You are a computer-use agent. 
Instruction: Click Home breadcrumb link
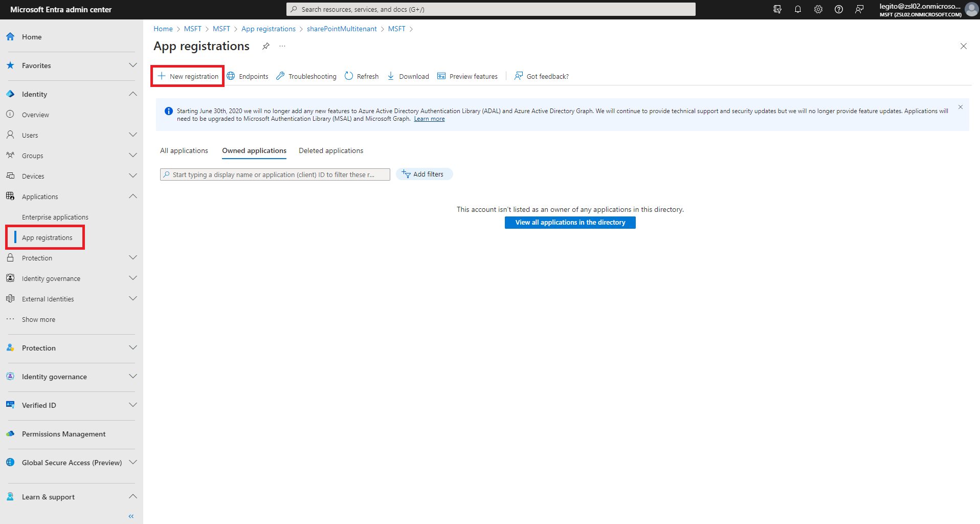[x=163, y=29]
